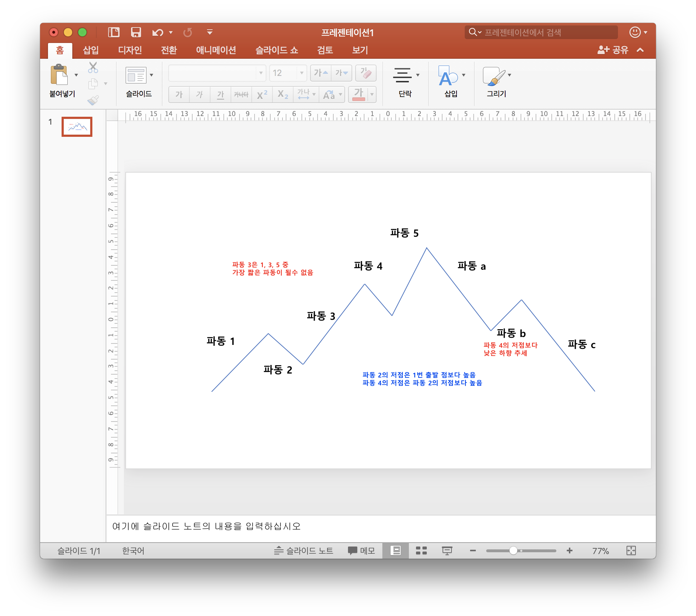The width and height of the screenshot is (696, 616).
Task: Click the Format Painter brush icon
Action: click(93, 100)
